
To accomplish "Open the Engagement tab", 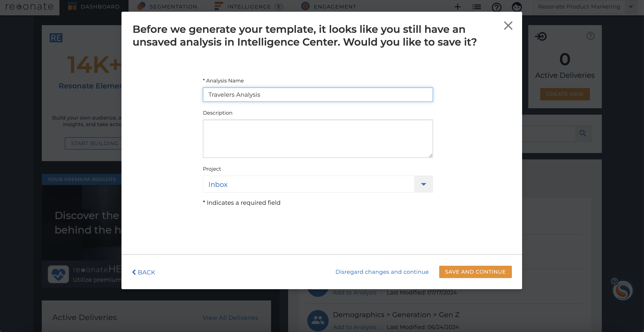I will 329,7.
